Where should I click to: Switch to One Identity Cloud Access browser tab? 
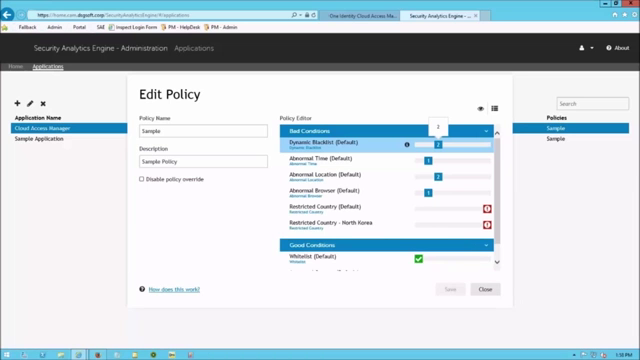point(360,16)
